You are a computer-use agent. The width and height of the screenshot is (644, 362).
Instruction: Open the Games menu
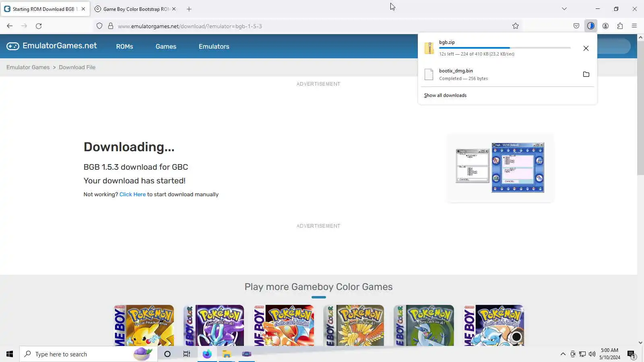tap(166, 47)
